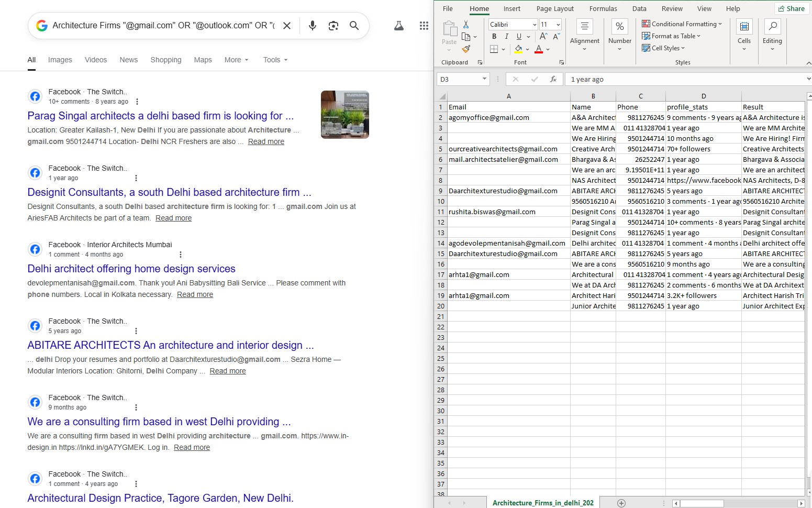The width and height of the screenshot is (812, 508).
Task: Search by voice using the microphone icon
Action: 313,26
